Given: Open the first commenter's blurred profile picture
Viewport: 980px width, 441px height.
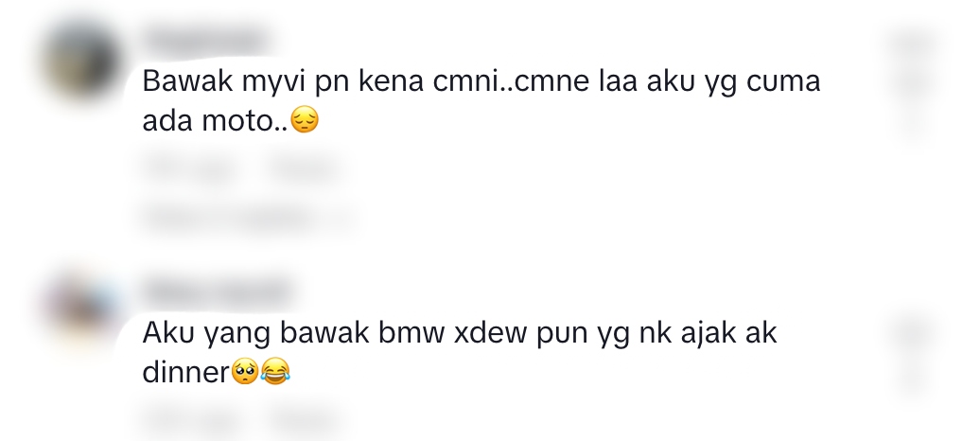Looking at the screenshot, I should coord(81,61).
